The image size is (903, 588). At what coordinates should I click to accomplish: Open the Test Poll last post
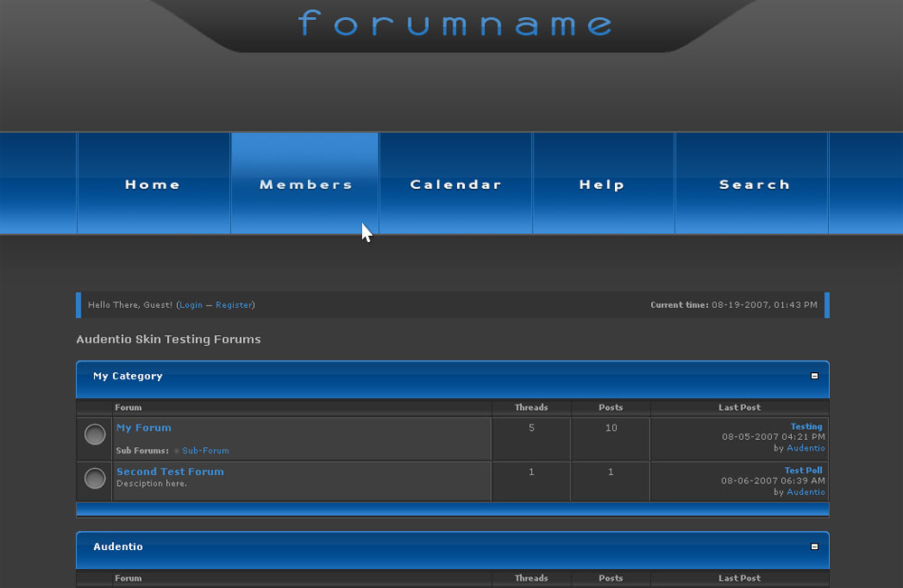point(803,471)
